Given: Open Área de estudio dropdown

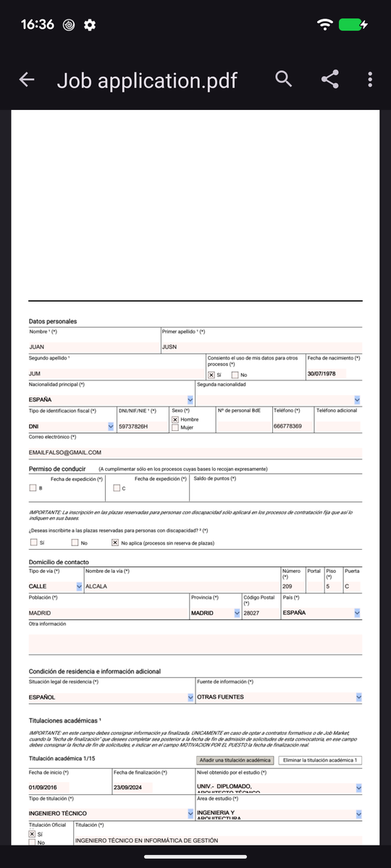Looking at the screenshot, I should click(358, 814).
